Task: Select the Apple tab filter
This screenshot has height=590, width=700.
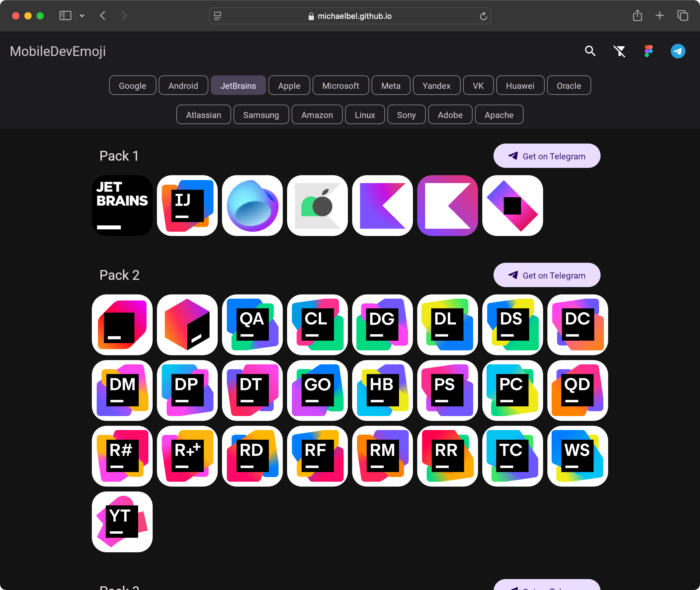Action: click(289, 86)
